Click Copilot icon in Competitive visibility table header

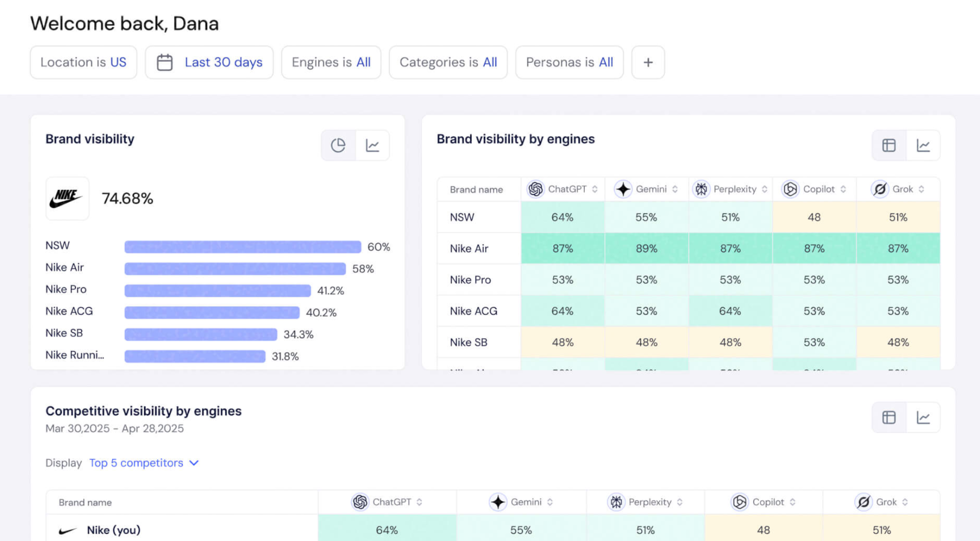(x=740, y=502)
